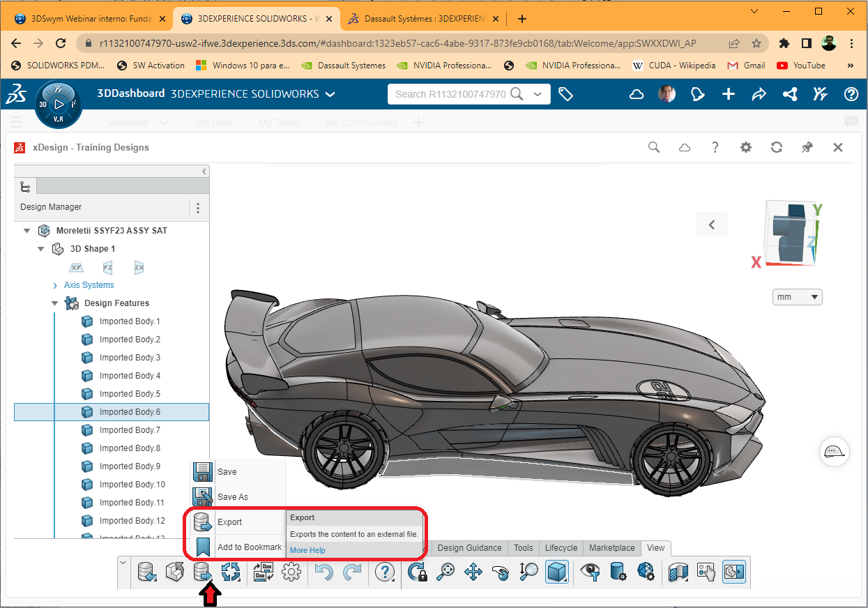Screen dimensions: 868x608
Task: Open the cloud icon in top bar
Action: tap(637, 94)
